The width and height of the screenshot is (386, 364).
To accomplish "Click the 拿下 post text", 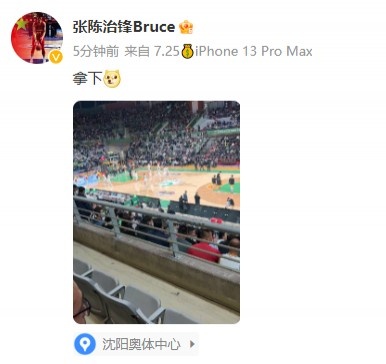I will pos(87,78).
